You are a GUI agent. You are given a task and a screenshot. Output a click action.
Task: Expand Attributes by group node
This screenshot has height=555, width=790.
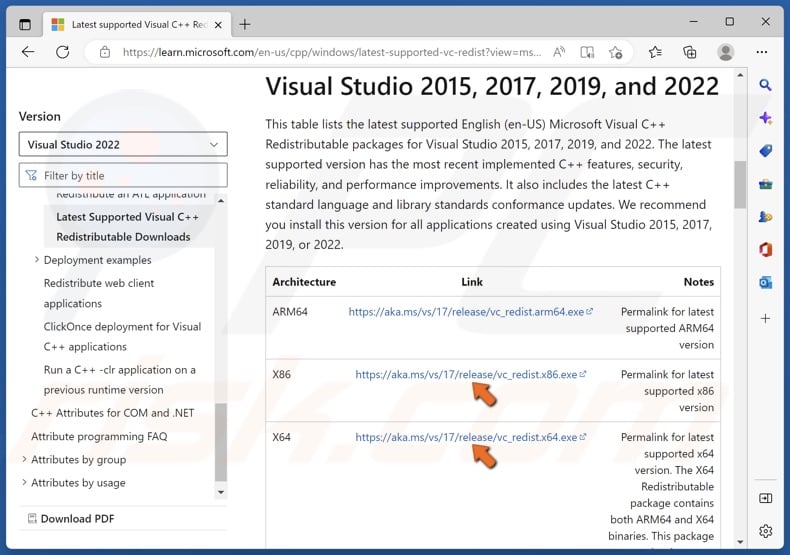pos(24,459)
